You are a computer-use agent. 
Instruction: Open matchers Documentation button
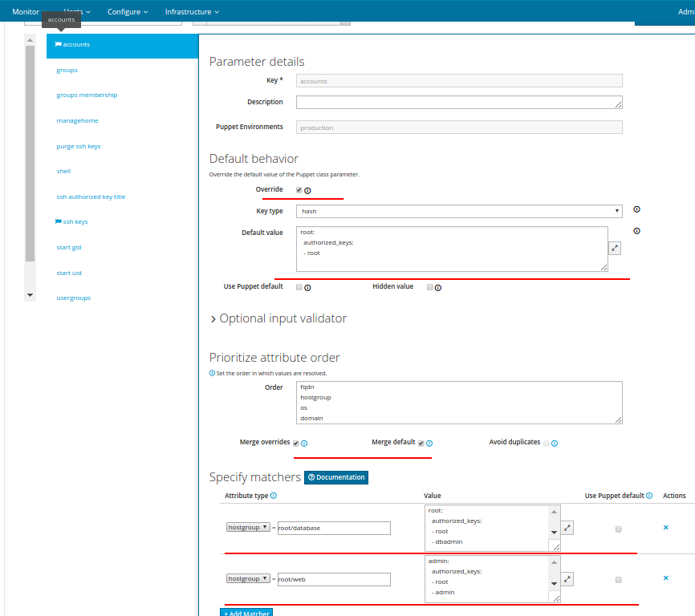[x=336, y=477]
